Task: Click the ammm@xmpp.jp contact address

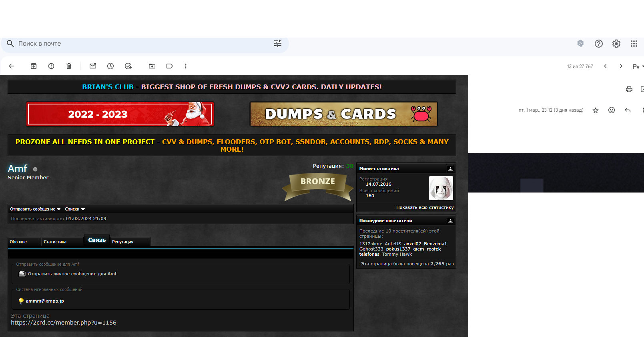Action: click(x=45, y=301)
